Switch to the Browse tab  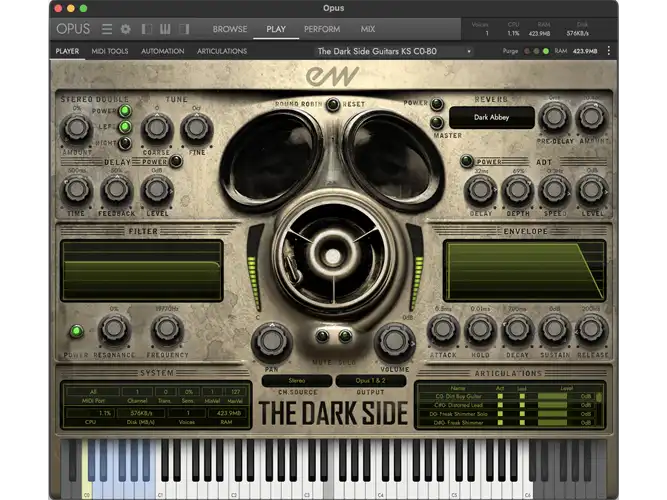tap(230, 29)
